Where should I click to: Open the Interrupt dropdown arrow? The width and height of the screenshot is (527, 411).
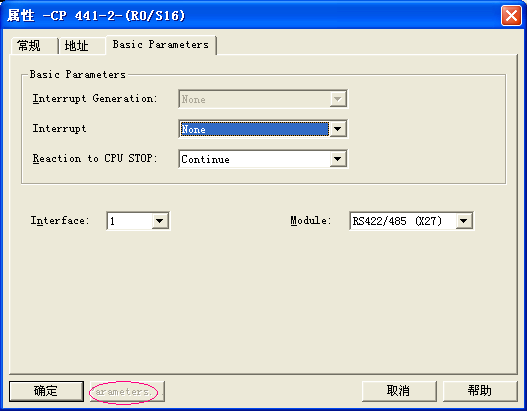pos(338,129)
